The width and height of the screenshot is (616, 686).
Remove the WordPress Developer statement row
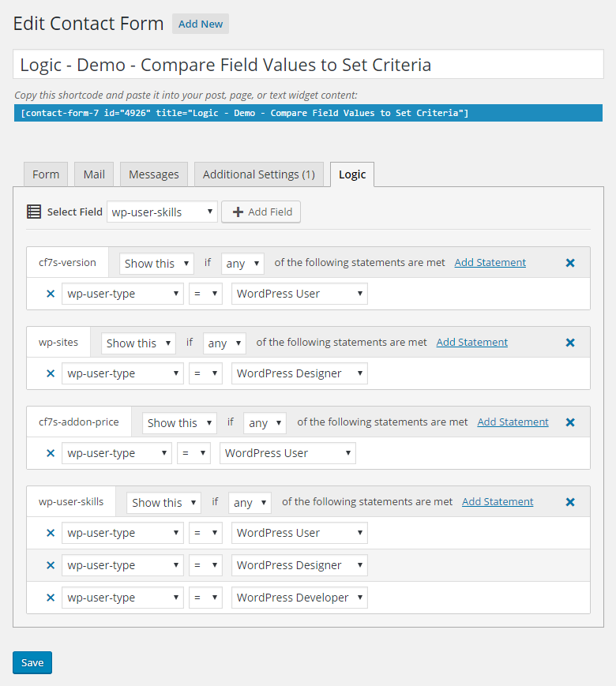[x=51, y=598]
